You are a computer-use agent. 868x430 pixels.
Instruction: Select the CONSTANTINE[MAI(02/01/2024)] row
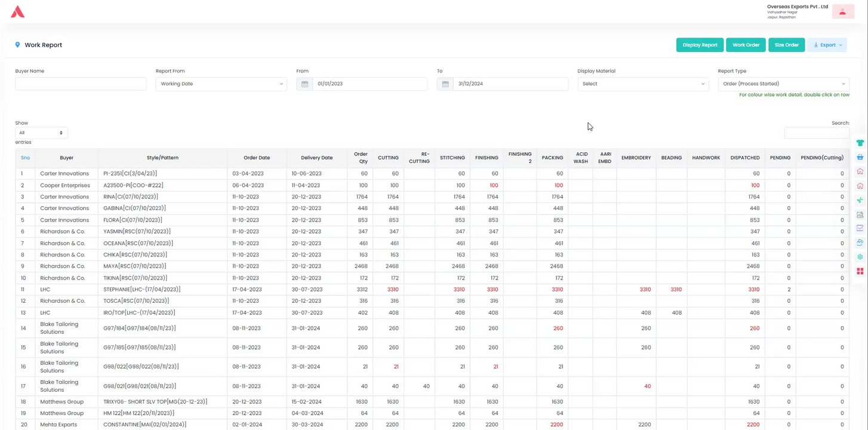coord(432,425)
